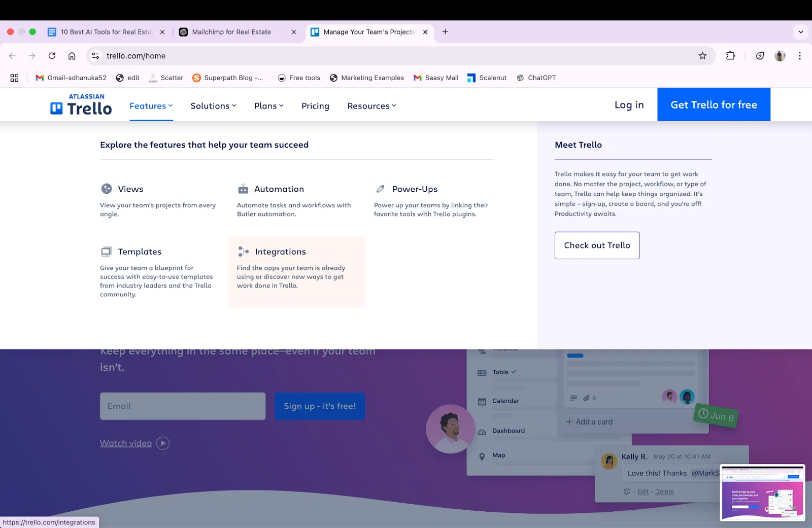Screen dimensions: 812x528
Task: Open the 10 Best AI Tools tab
Action: click(x=107, y=31)
